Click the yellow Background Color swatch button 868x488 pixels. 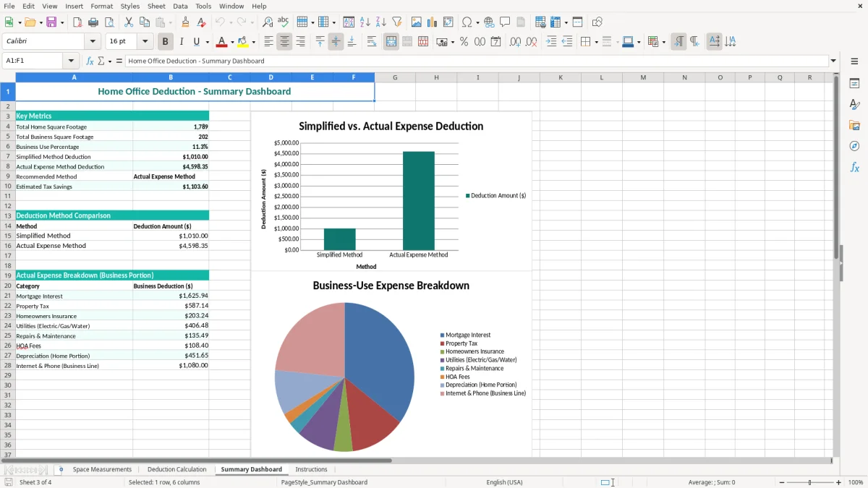click(243, 42)
